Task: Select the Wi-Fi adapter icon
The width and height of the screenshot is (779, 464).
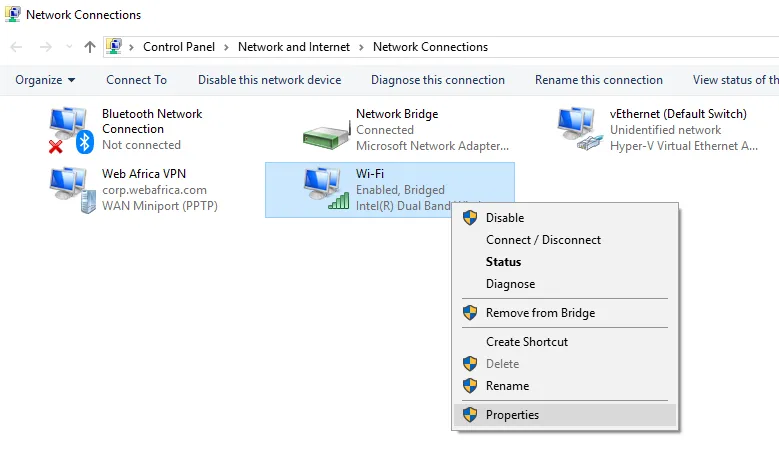Action: [326, 188]
